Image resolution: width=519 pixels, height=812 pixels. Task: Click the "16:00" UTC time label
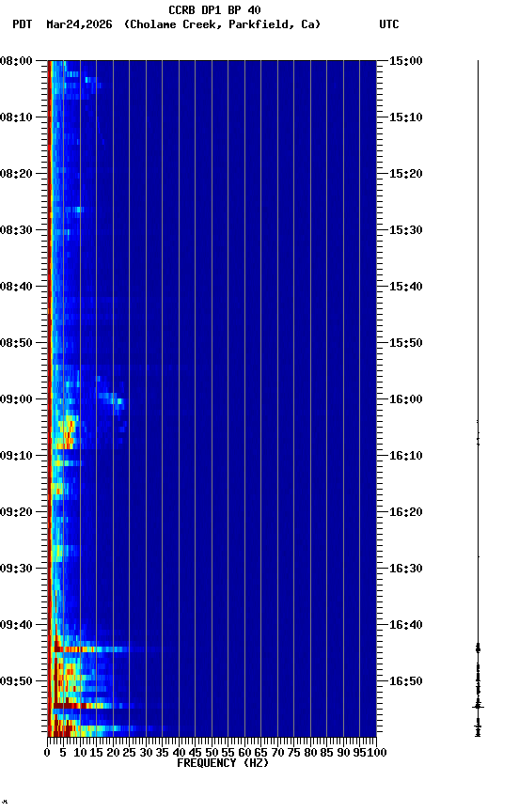pyautogui.click(x=406, y=399)
